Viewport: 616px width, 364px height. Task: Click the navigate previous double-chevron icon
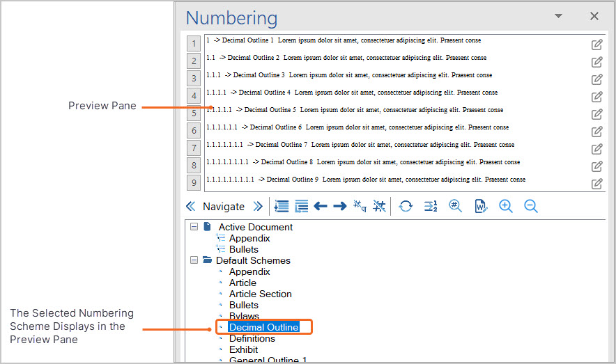click(x=190, y=206)
